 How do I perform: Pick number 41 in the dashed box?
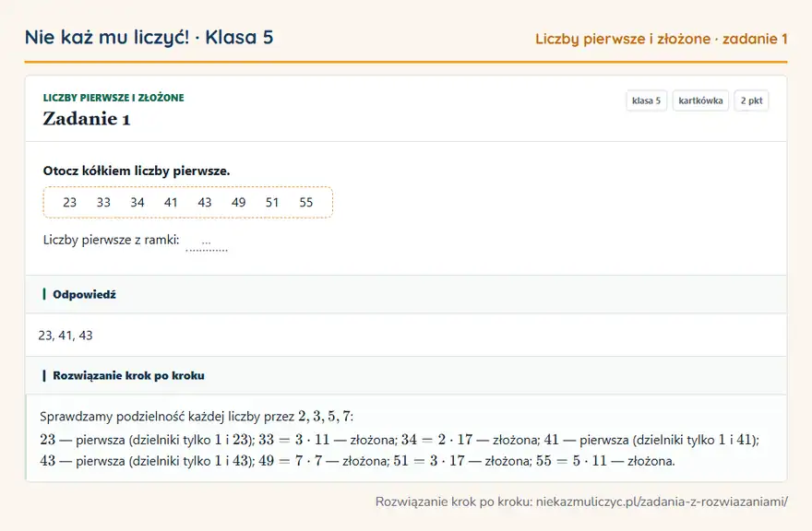coord(171,203)
